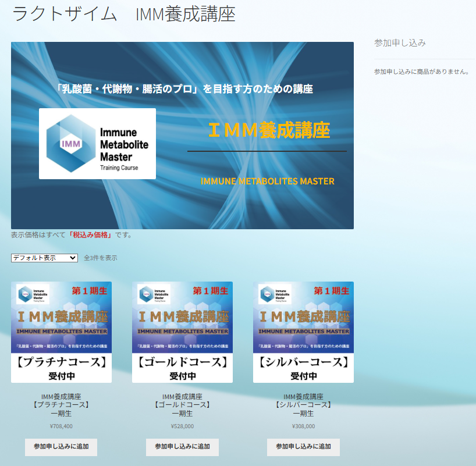
Task: Click the ¥528,000 price
Action: point(182,426)
